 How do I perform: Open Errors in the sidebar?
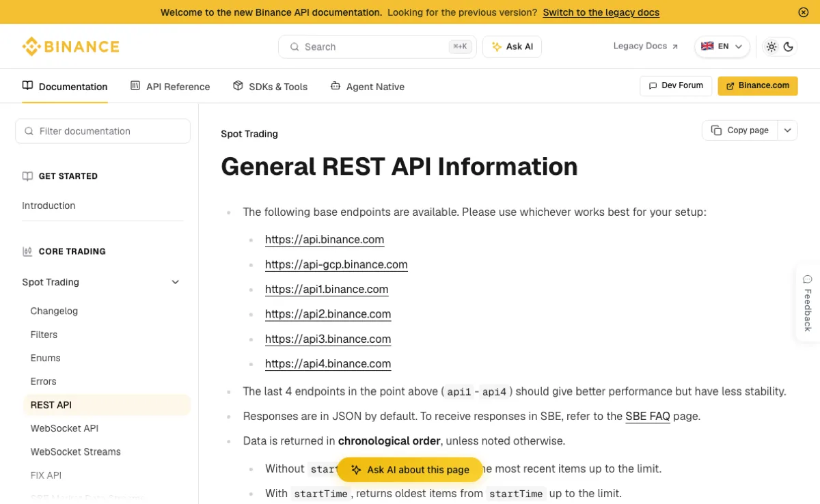pos(43,381)
